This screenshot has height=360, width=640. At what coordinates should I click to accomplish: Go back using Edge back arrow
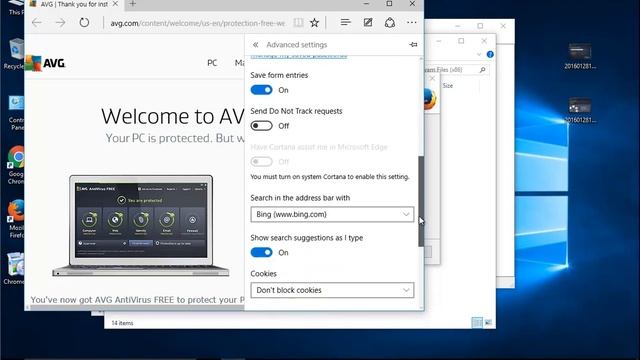[37, 23]
